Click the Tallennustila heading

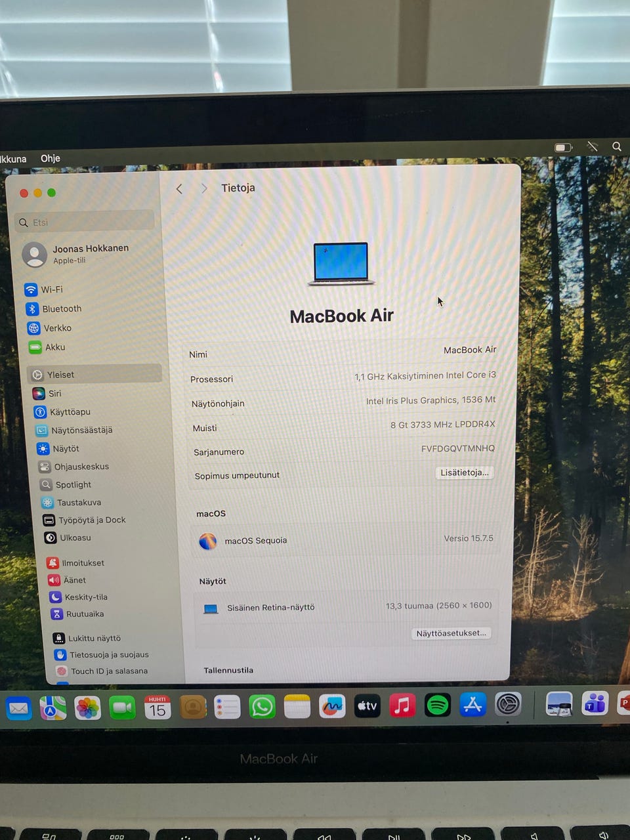click(228, 670)
